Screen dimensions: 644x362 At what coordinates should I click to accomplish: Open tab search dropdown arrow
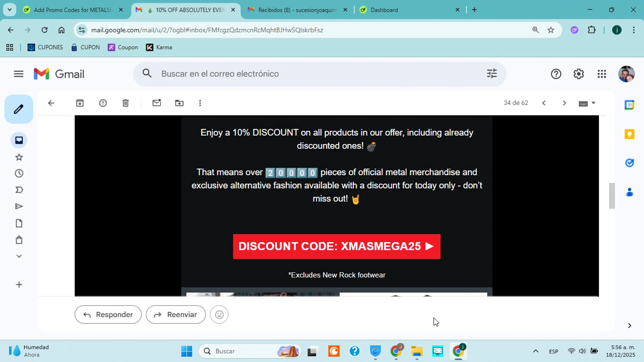9,9
